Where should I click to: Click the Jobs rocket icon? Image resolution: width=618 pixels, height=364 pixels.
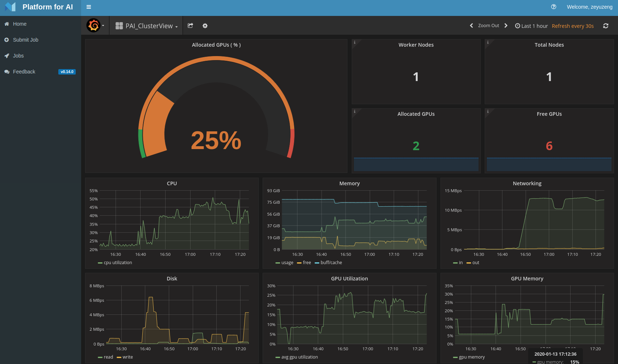coord(7,56)
